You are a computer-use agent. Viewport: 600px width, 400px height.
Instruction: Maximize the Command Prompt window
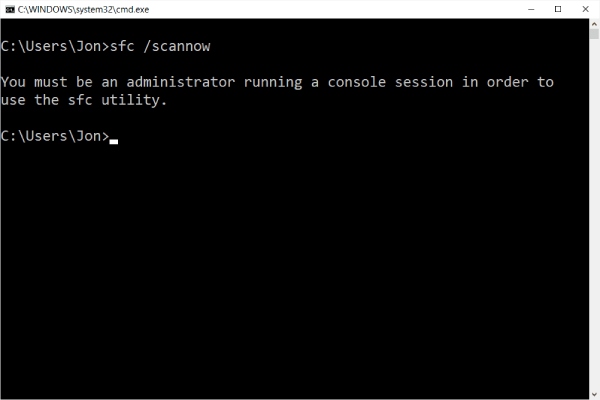point(558,8)
